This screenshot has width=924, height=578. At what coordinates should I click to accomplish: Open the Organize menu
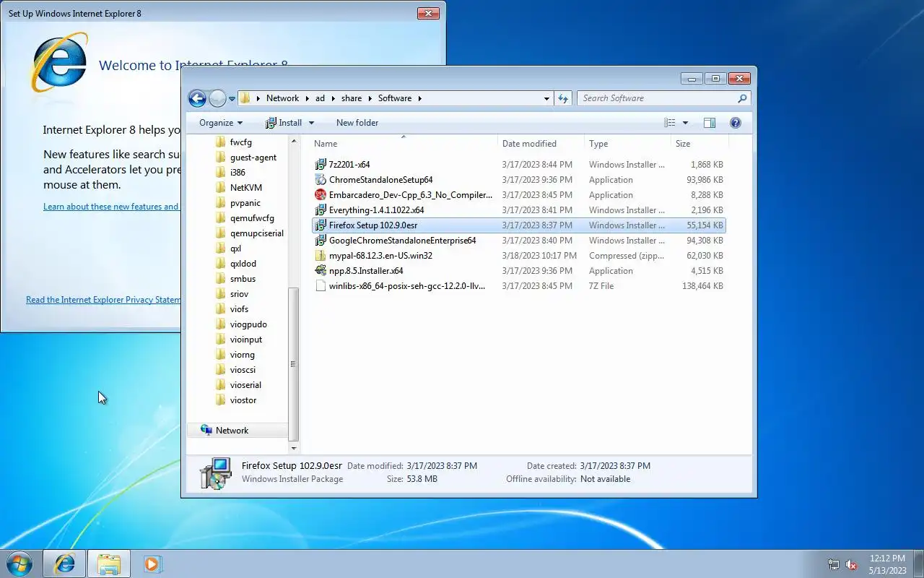[221, 123]
